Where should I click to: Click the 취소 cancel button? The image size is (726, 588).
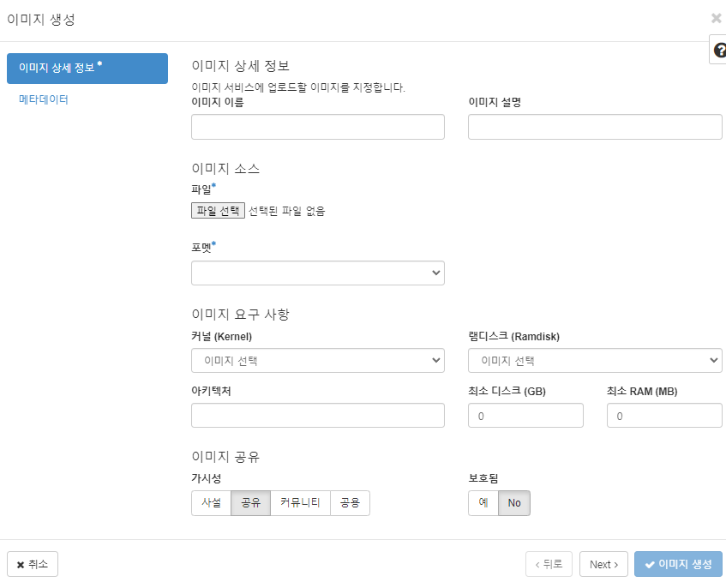click(33, 564)
